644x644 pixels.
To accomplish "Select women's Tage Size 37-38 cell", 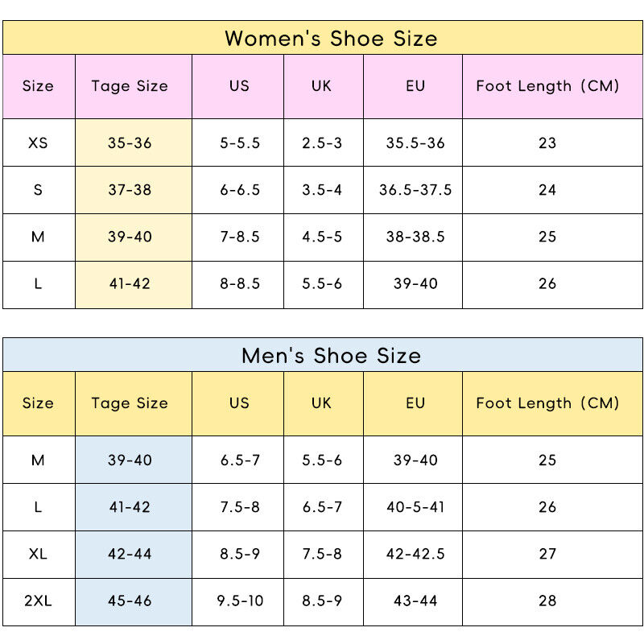I will coord(134,190).
